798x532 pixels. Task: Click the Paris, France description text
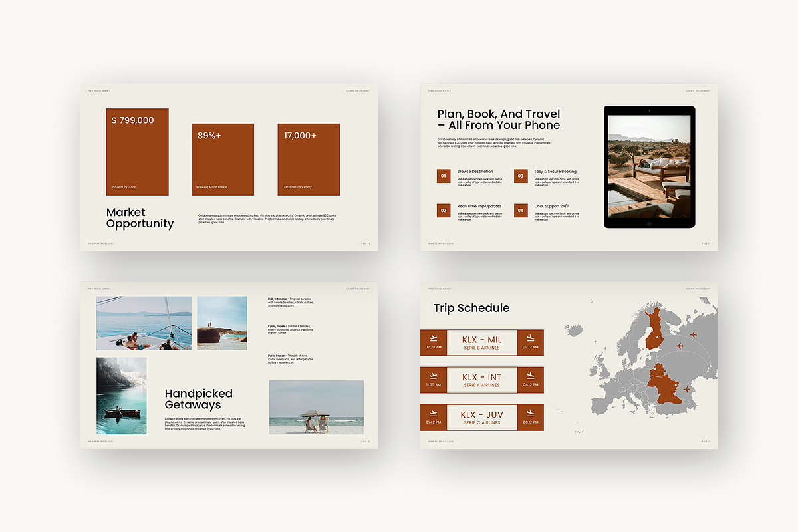tap(290, 359)
